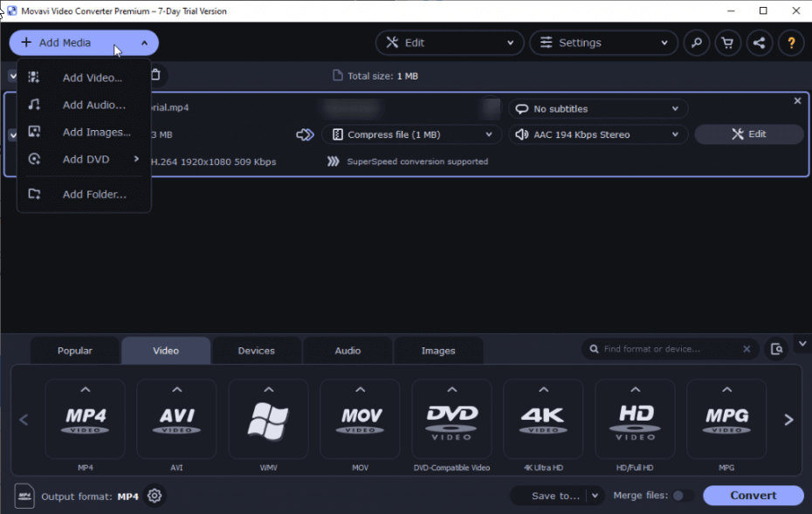
Task: Toggle the select-all checkbox above the file list
Action: point(13,76)
